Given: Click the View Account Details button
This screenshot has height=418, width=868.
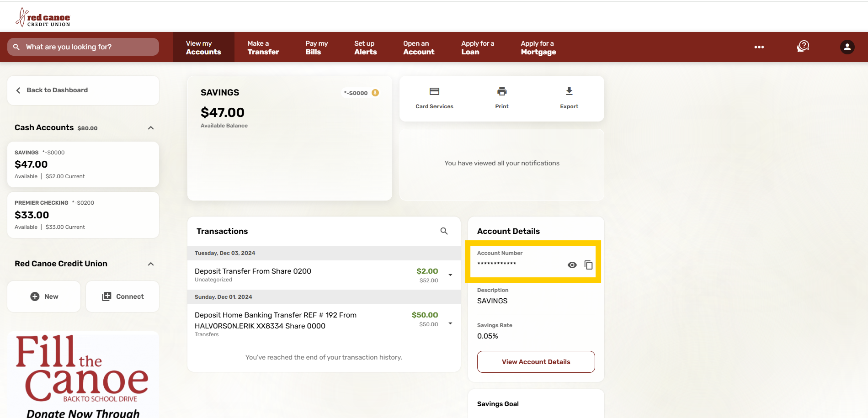Looking at the screenshot, I should pyautogui.click(x=536, y=362).
